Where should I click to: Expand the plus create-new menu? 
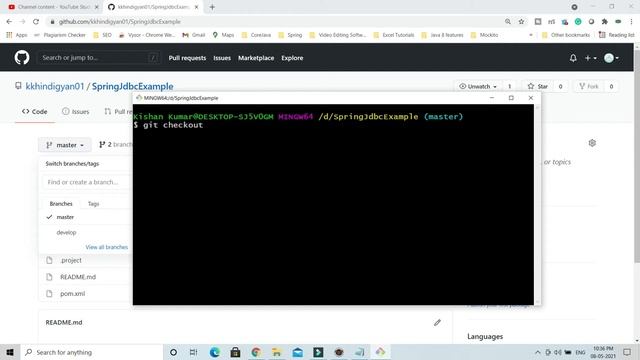pos(591,58)
